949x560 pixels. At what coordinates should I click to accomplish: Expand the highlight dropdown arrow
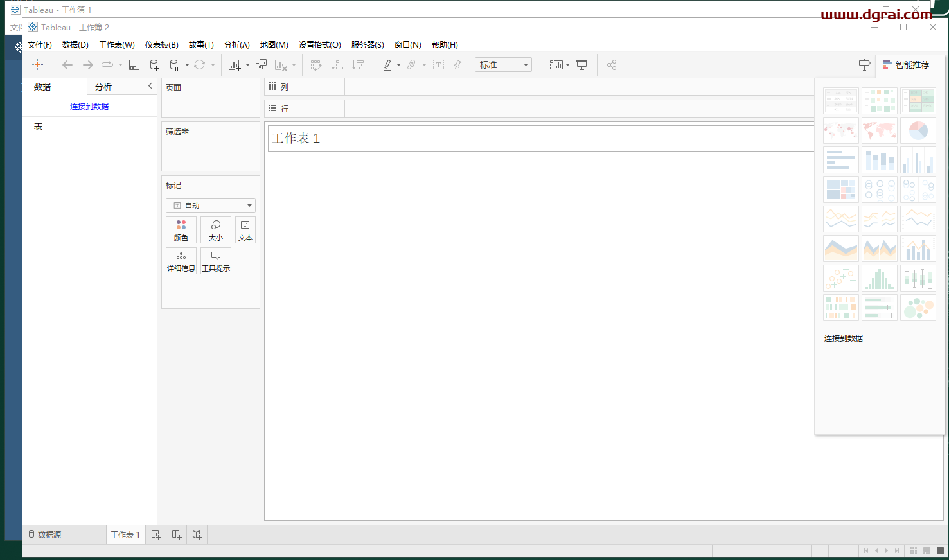point(398,66)
